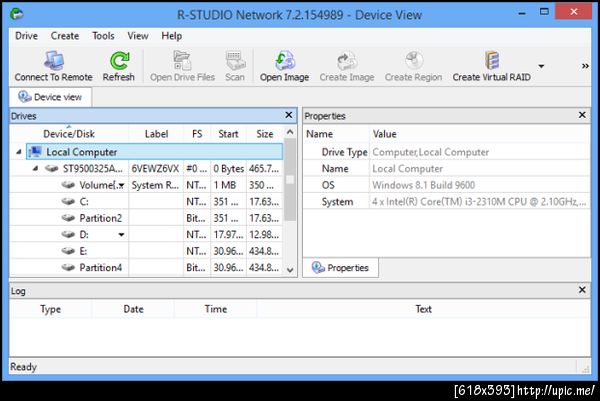Image resolution: width=600 pixels, height=401 pixels.
Task: Sort by Size column header
Action: (x=265, y=134)
